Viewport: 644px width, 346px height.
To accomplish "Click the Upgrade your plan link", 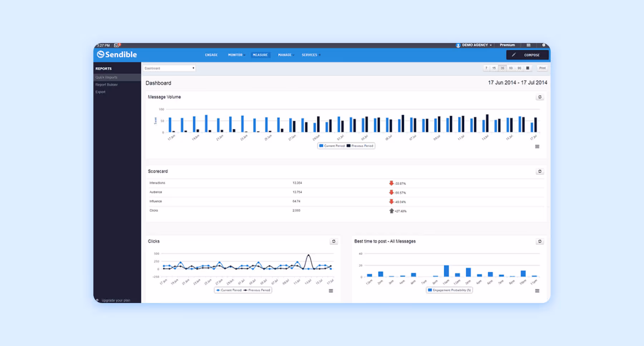I will pyautogui.click(x=116, y=300).
